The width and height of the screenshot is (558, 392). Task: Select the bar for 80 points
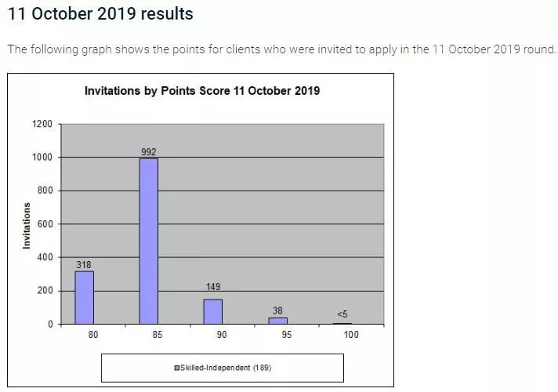pos(84,297)
